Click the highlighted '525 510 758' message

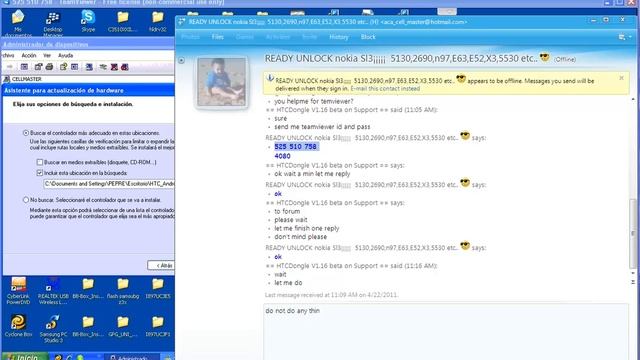pyautogui.click(x=296, y=147)
